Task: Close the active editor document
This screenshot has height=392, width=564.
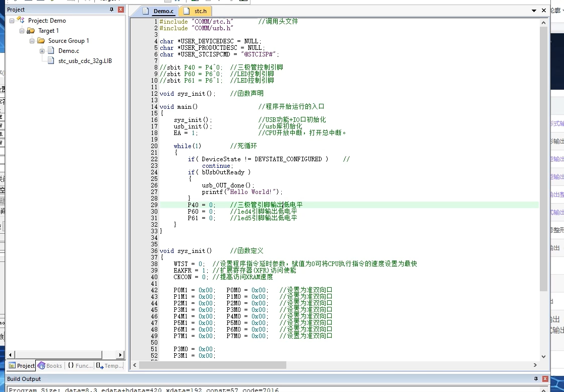Action: click(x=544, y=11)
